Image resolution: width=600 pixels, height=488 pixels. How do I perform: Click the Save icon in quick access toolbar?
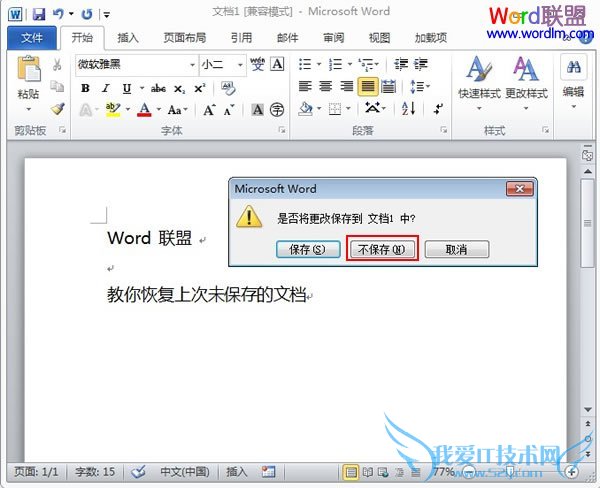click(x=39, y=15)
